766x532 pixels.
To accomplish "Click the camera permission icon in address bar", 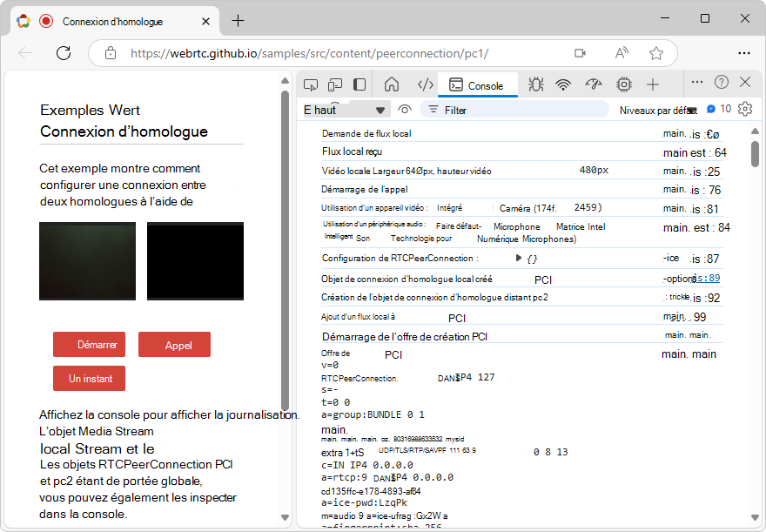I will pyautogui.click(x=580, y=53).
